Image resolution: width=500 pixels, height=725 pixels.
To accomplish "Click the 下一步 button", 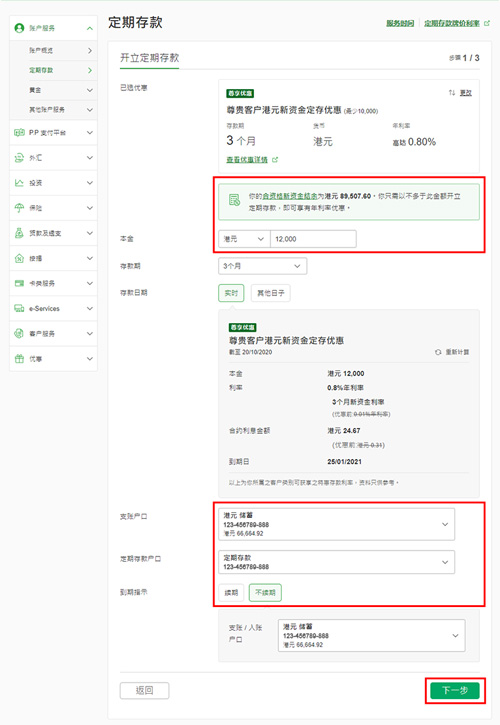I will (x=455, y=690).
